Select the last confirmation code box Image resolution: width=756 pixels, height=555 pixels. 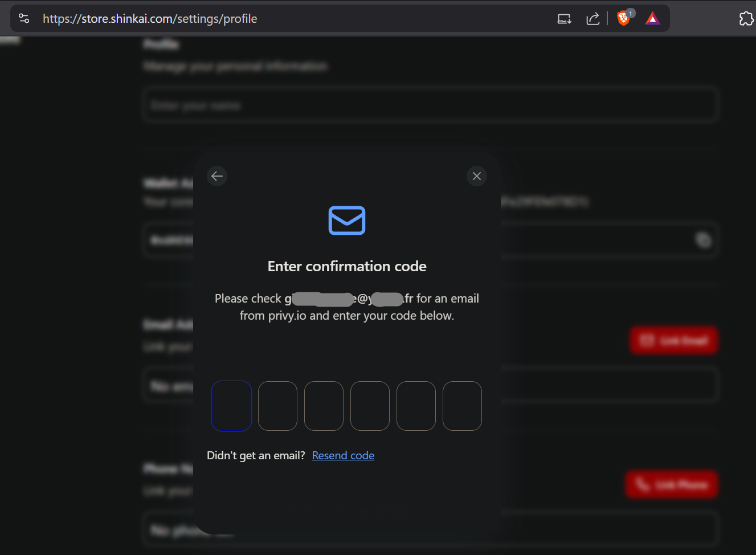[x=462, y=406]
